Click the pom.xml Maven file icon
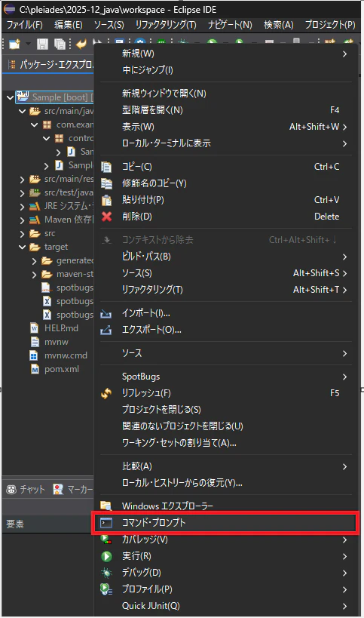This screenshot has height=618, width=364. coord(35,369)
